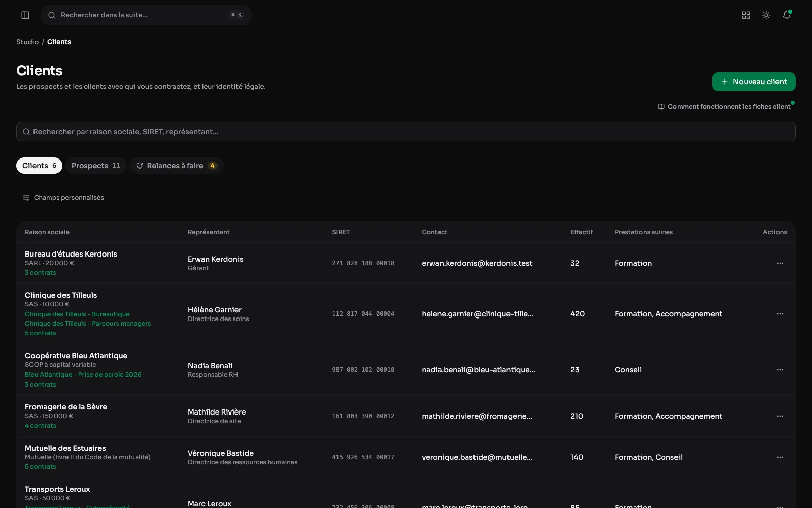Image resolution: width=812 pixels, height=508 pixels.
Task: Click the Champs personnalisés sliders icon
Action: 26,198
